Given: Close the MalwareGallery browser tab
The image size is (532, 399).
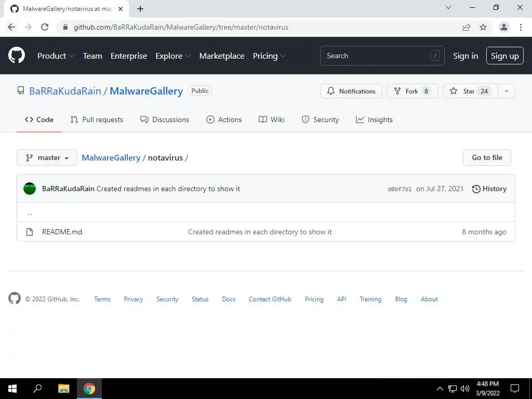Looking at the screenshot, I should click(121, 9).
